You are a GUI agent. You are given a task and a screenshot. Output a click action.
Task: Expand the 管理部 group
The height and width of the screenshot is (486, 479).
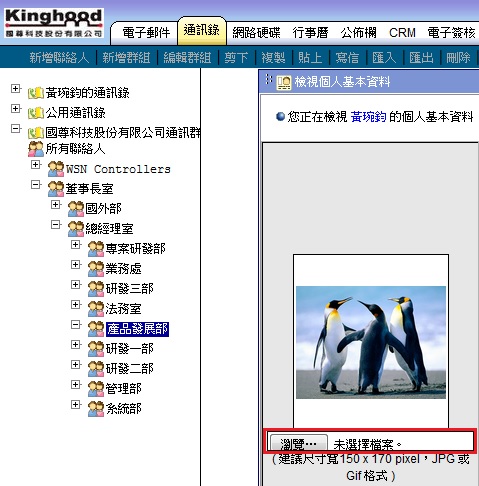[x=76, y=385]
